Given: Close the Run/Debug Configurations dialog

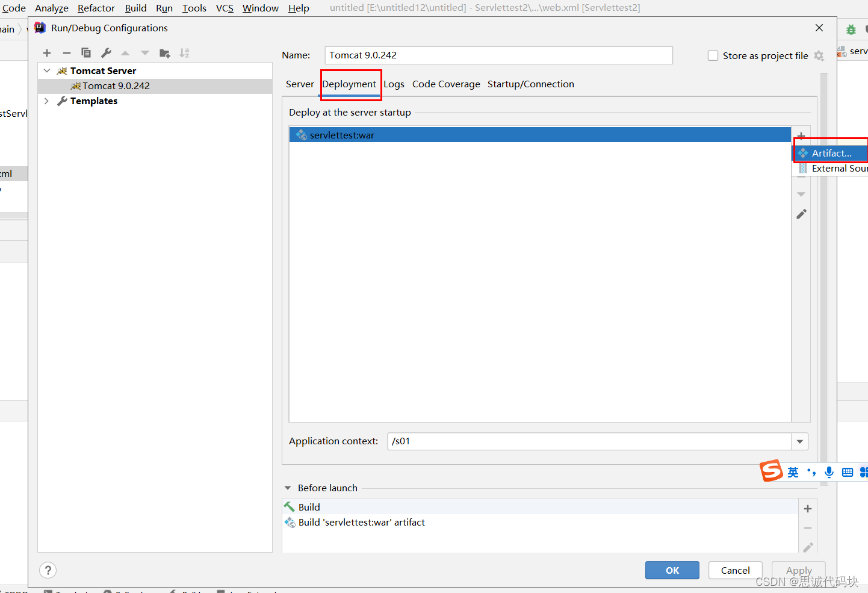Looking at the screenshot, I should [x=819, y=28].
